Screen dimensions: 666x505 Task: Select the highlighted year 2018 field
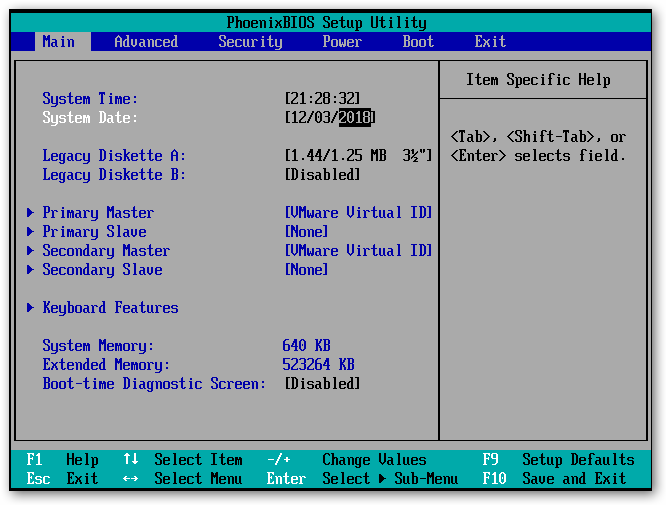coord(355,118)
